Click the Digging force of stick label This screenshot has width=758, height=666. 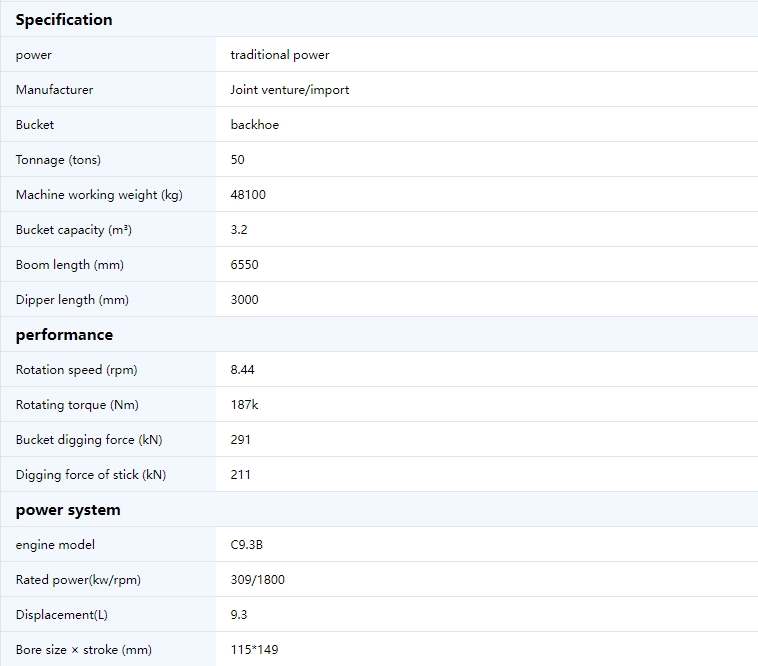click(x=91, y=475)
